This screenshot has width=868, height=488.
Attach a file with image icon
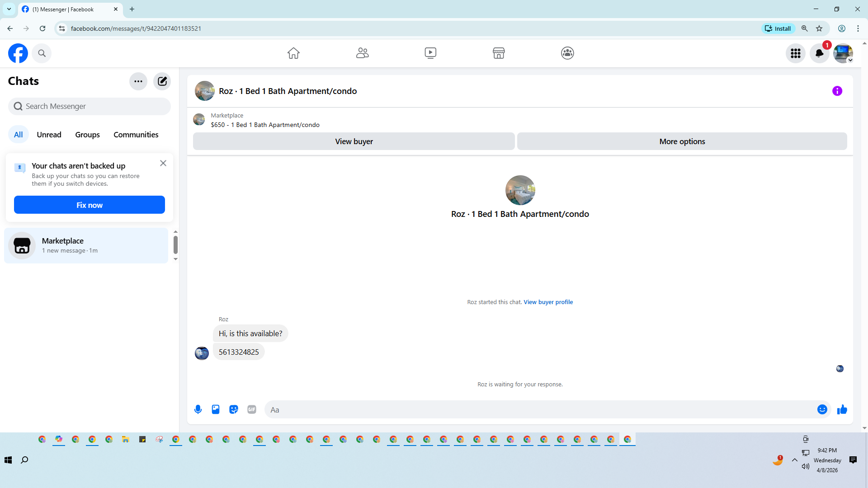[x=216, y=409]
